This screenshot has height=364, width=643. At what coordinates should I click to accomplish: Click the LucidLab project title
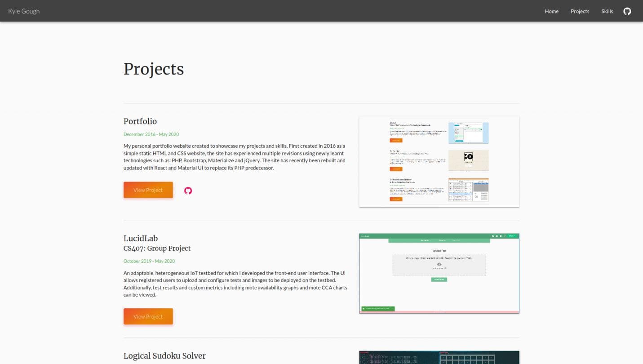[x=141, y=239]
